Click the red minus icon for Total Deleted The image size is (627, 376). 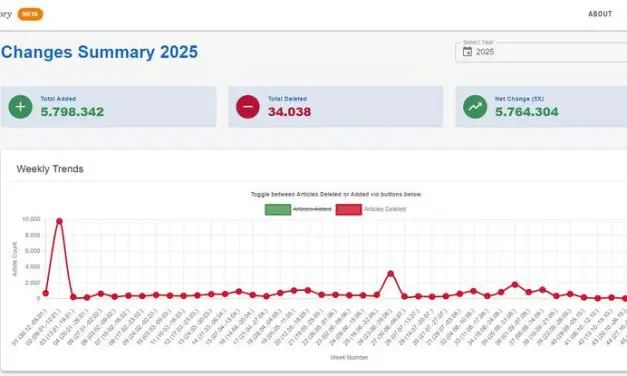pos(248,107)
